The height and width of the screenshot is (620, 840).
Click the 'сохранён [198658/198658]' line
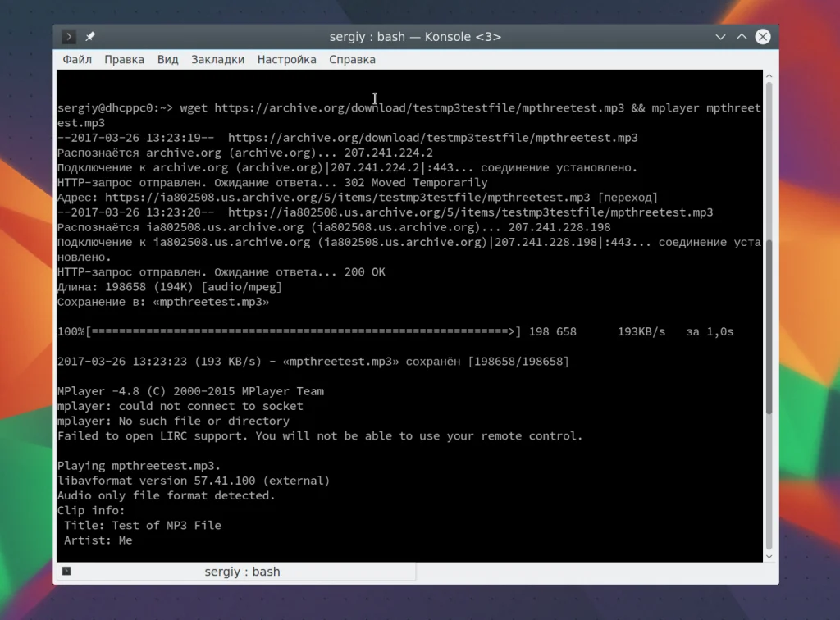(x=313, y=362)
